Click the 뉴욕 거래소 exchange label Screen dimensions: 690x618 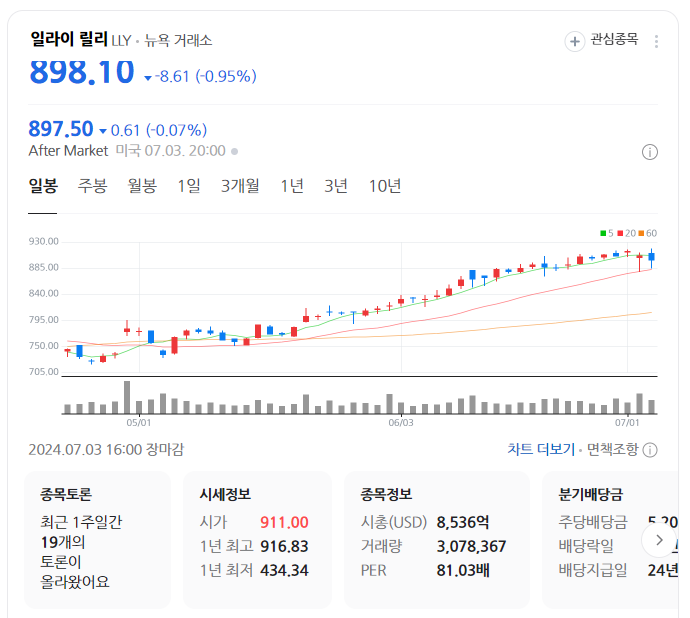click(178, 40)
